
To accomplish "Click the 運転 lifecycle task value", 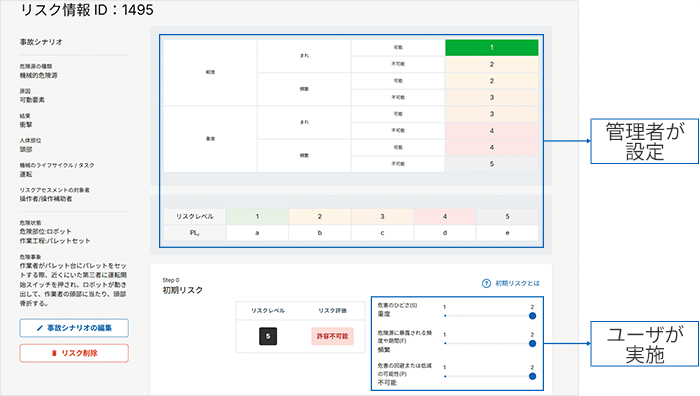I will click(x=26, y=174).
